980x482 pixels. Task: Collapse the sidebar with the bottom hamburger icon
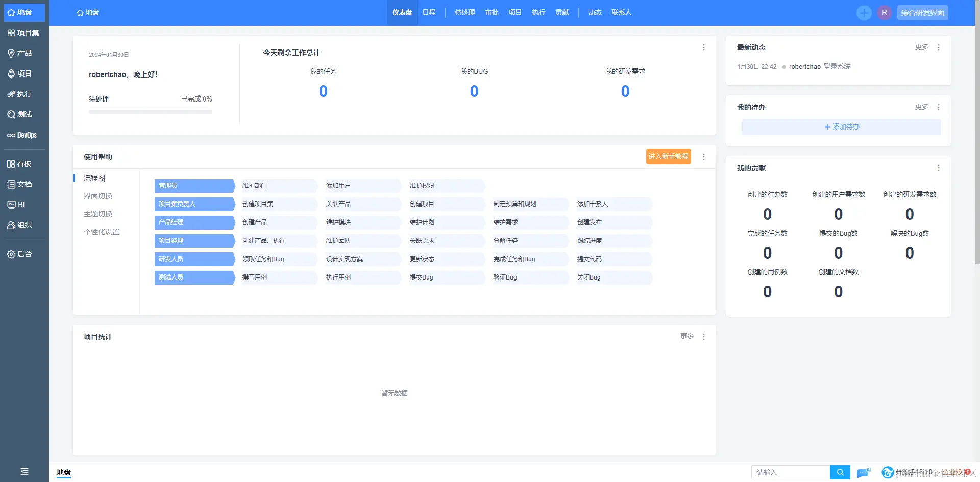point(24,471)
